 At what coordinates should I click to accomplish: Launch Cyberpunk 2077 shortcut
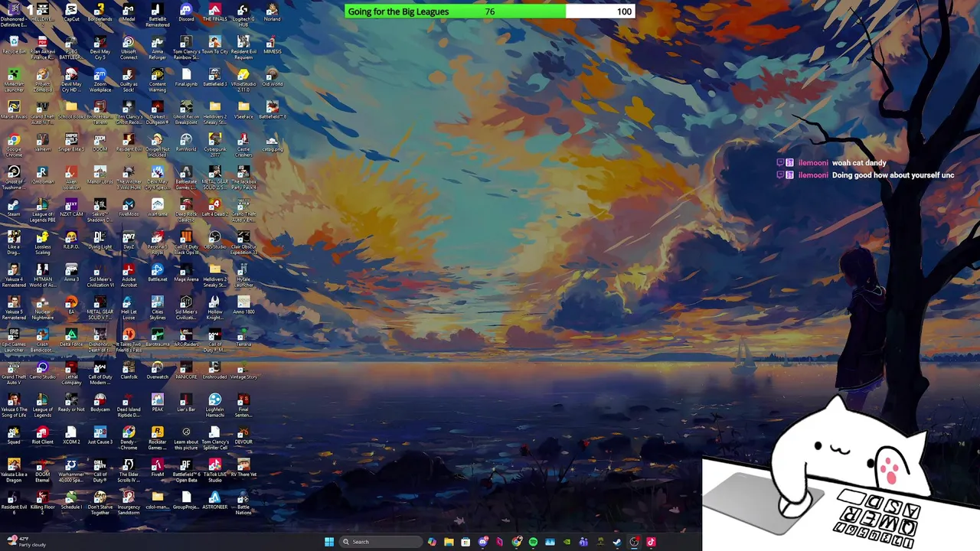click(x=214, y=144)
